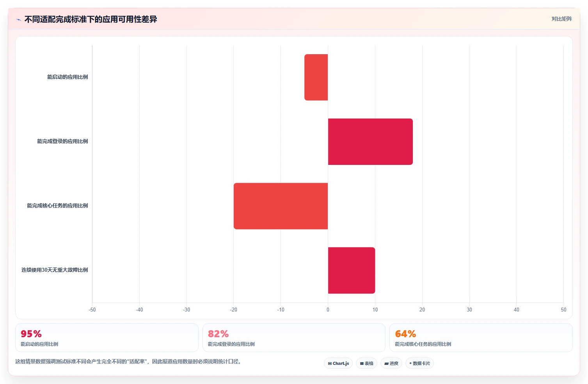Open the 95% stat card

coord(107,338)
